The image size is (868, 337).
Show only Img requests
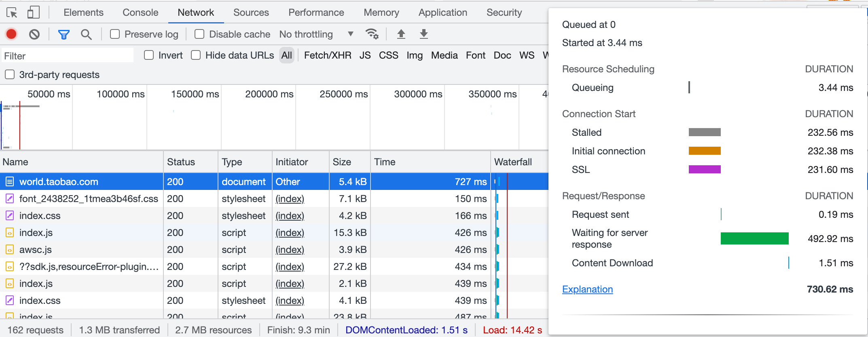[415, 55]
